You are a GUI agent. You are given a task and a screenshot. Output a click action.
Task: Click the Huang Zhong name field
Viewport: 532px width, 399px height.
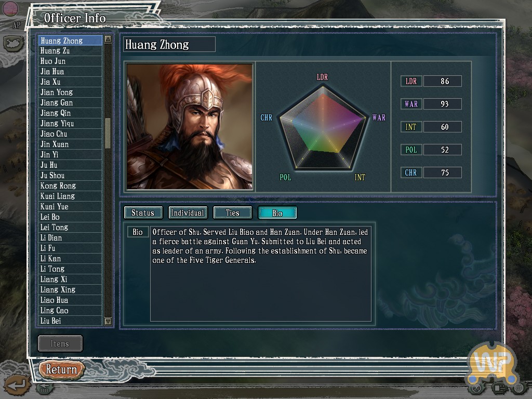click(x=169, y=45)
